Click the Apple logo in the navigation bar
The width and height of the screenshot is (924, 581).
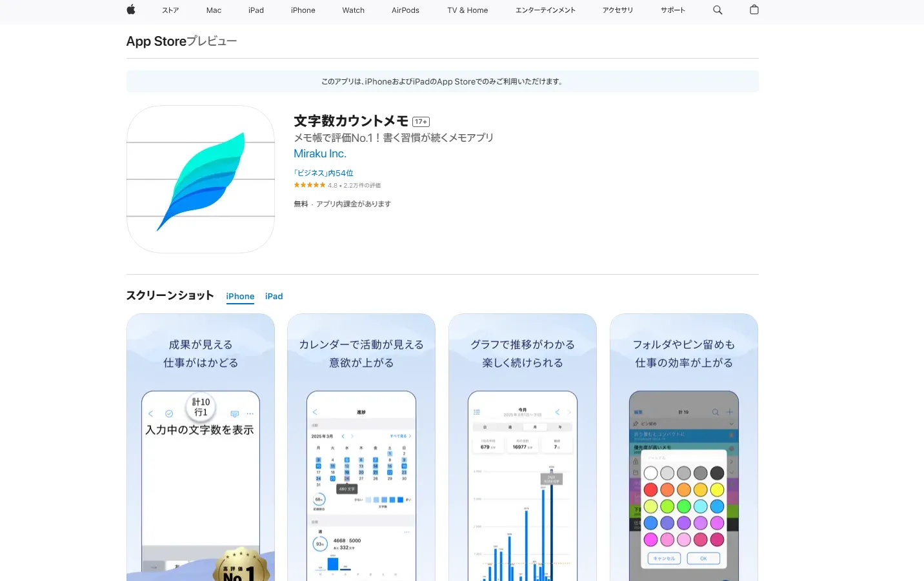pos(131,10)
